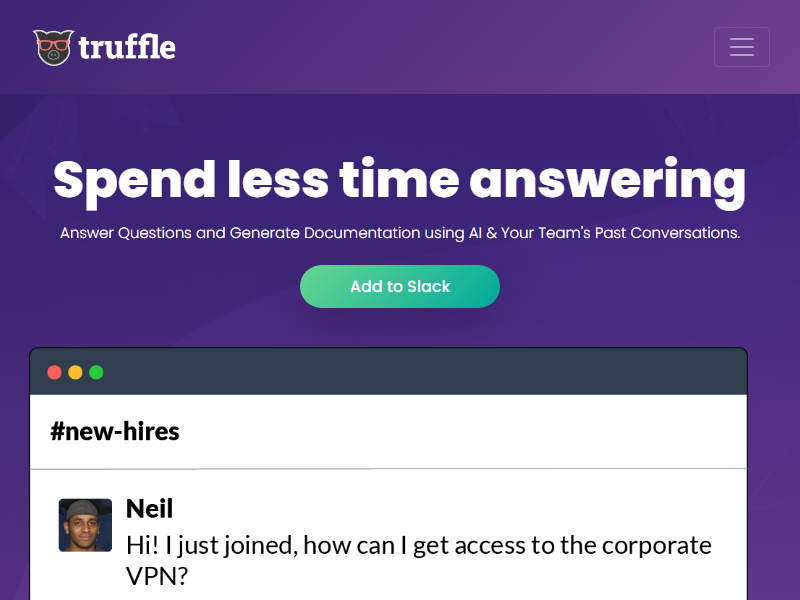
Task: Click the Truffle pig logo icon
Action: tap(53, 47)
